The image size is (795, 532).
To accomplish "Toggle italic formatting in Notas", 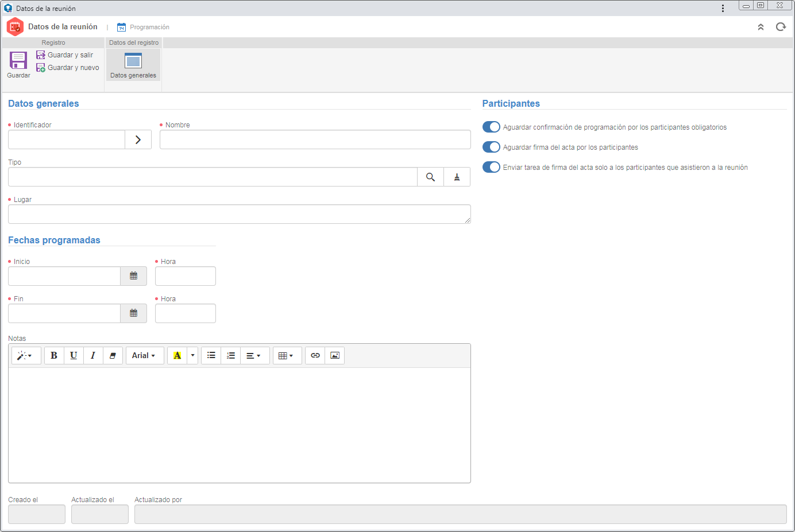I will click(93, 356).
